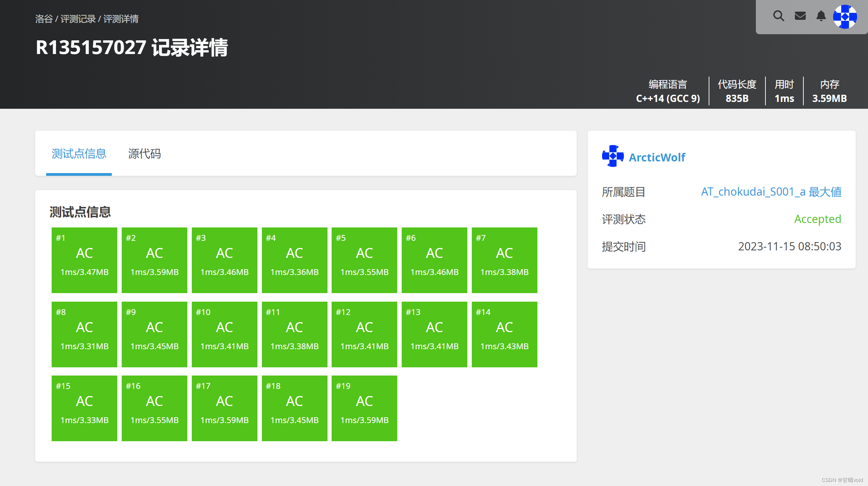Click the Accepted status text

[817, 219]
